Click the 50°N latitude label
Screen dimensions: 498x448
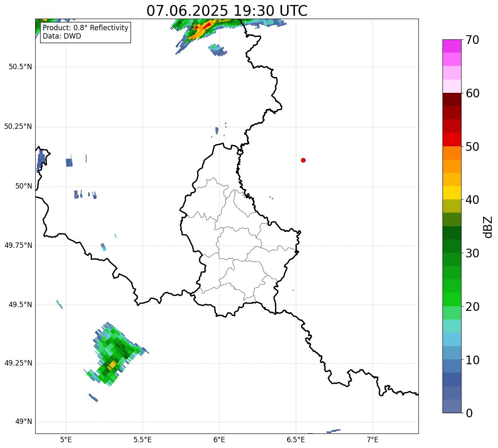click(23, 186)
